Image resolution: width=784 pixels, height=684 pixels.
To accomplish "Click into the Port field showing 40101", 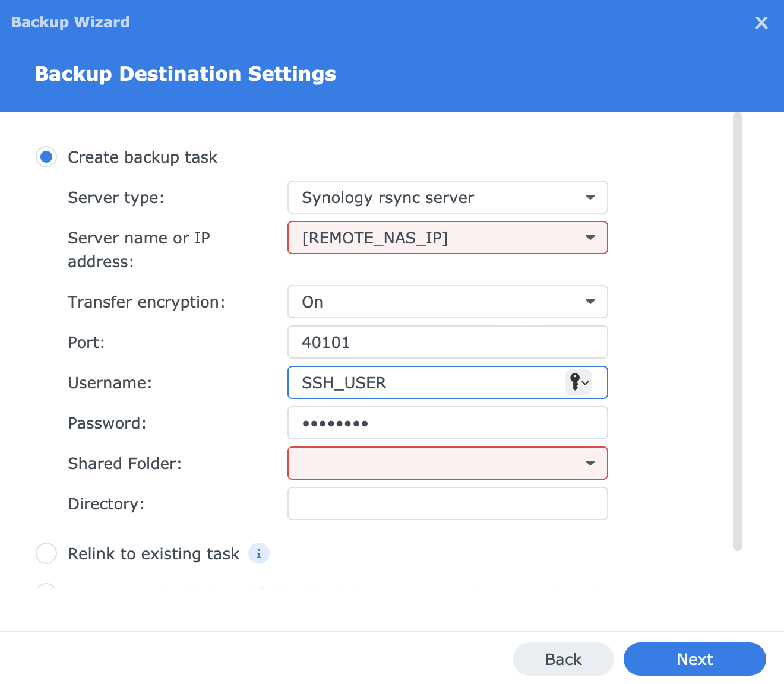I will [447, 342].
